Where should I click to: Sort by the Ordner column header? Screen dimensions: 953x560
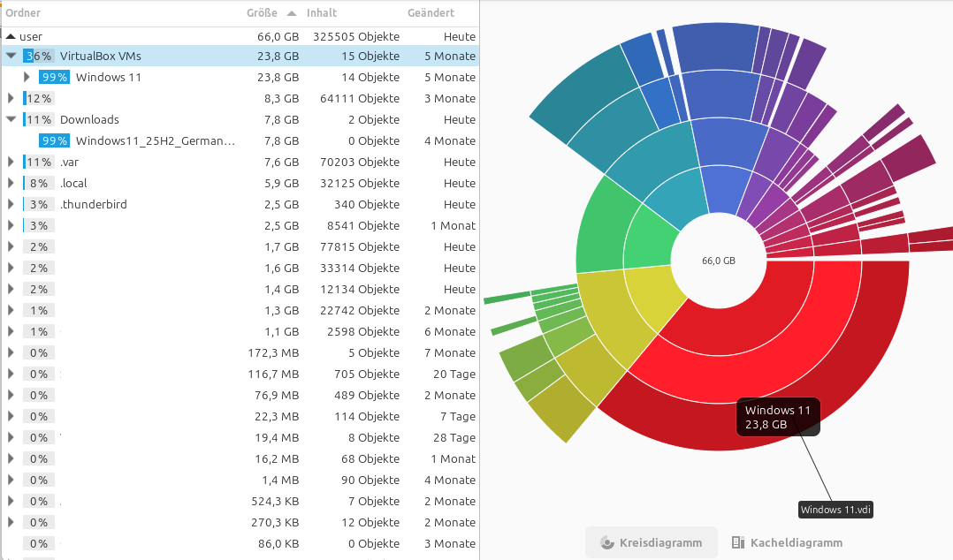23,12
